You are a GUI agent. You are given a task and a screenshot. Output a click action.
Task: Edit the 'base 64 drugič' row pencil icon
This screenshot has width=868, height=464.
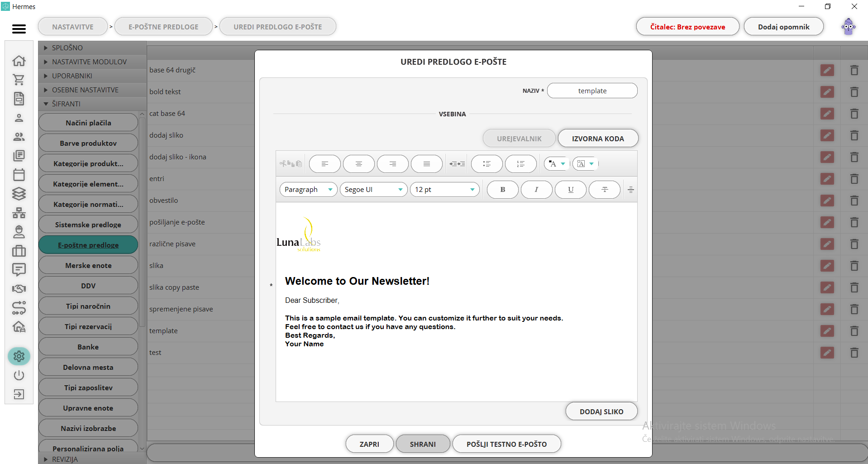(827, 70)
